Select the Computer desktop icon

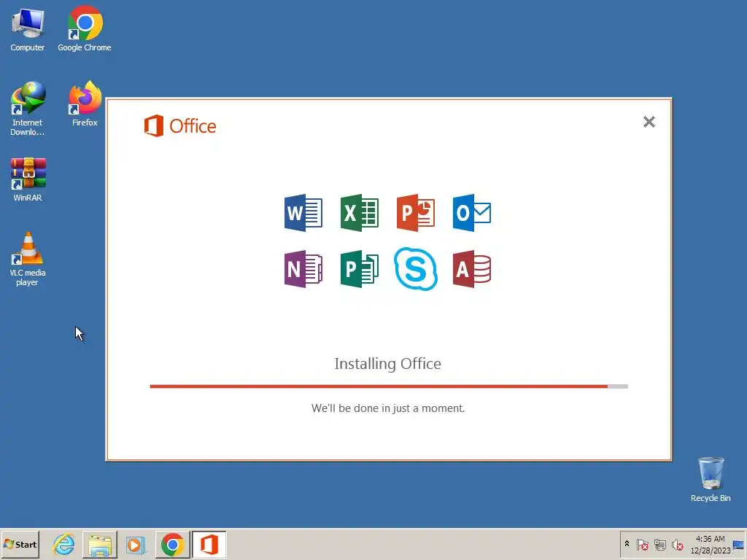tap(27, 29)
